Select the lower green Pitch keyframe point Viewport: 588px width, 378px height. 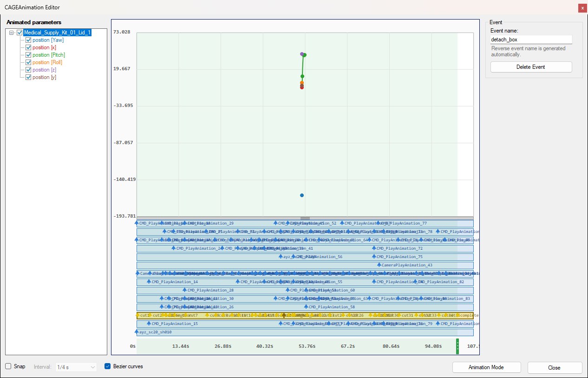[302, 76]
